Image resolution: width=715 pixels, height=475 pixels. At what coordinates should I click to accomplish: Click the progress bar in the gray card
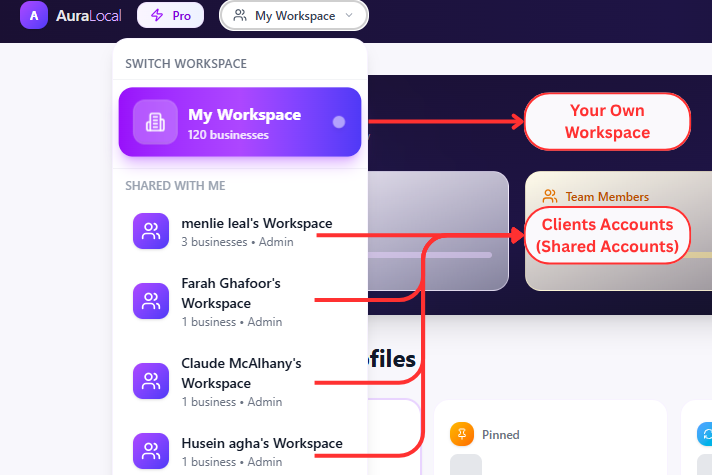[430, 255]
